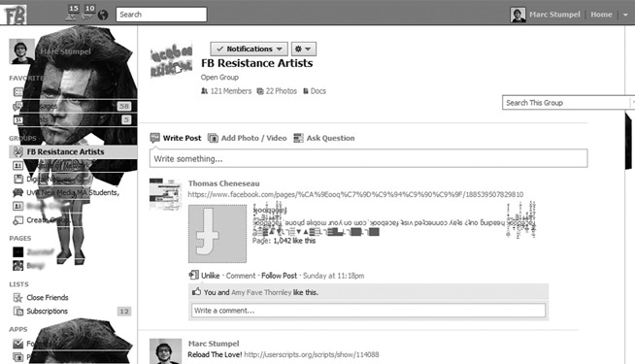Screen dimensions: 635x364
Task: Click the Write Post speech bubble icon
Action: (x=154, y=138)
